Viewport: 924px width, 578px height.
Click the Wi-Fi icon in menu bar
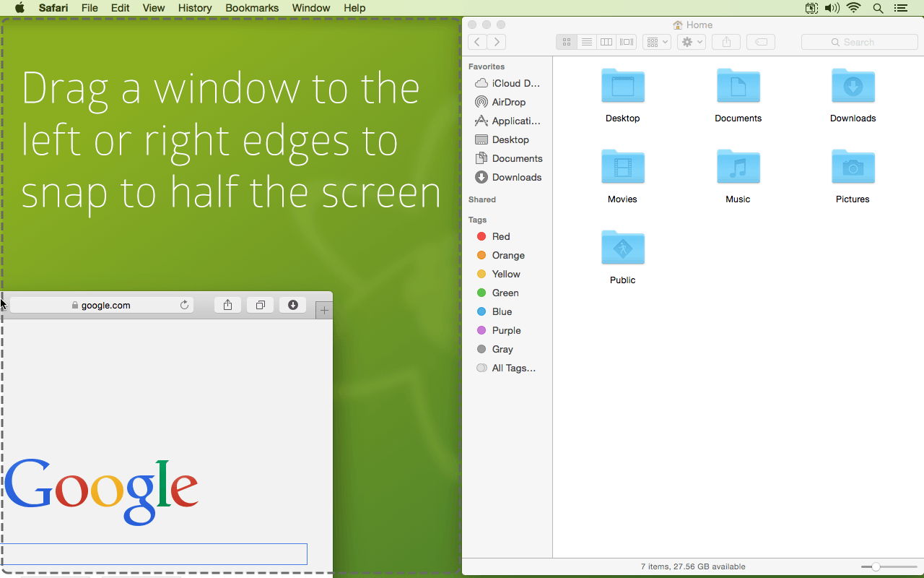[x=854, y=8]
